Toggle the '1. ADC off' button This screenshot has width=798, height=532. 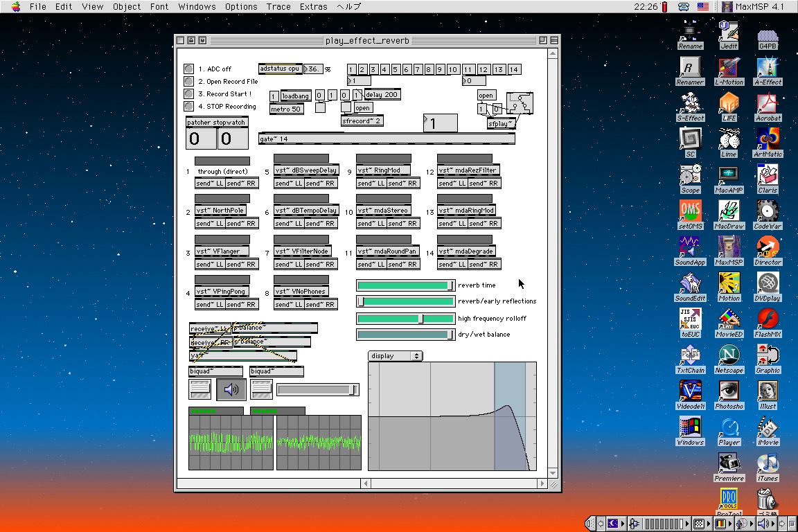click(x=188, y=69)
